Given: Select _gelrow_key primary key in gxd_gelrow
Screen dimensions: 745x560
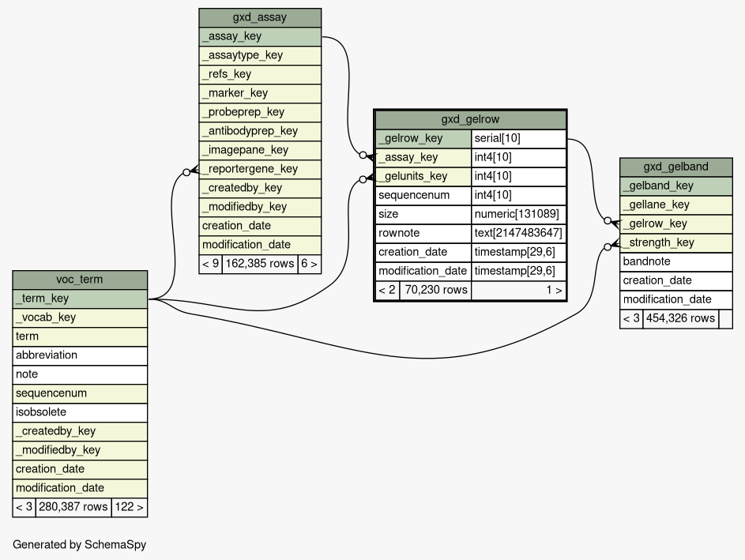Looking at the screenshot, I should [423, 138].
